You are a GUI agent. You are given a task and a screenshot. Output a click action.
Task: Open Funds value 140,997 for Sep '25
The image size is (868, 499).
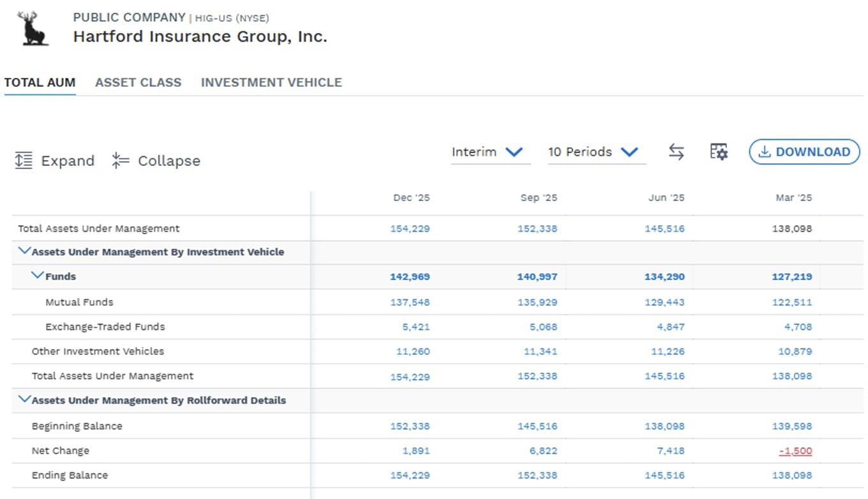pyautogui.click(x=537, y=277)
